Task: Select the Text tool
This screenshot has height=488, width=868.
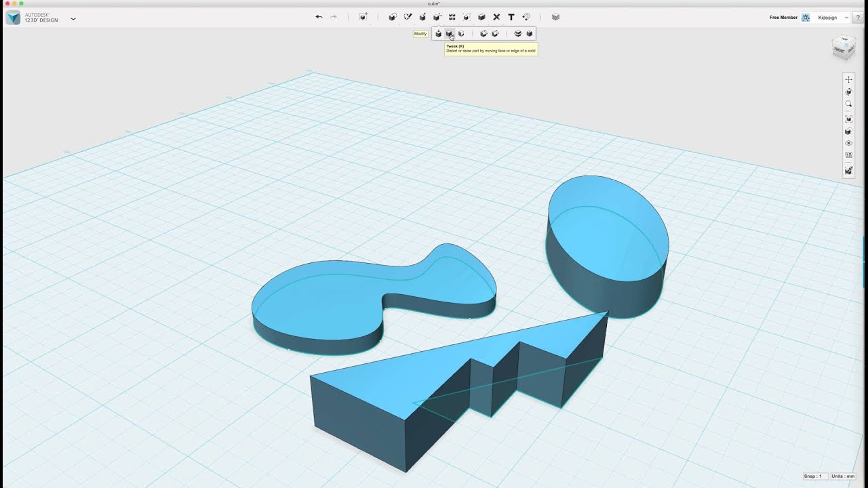Action: tap(511, 17)
